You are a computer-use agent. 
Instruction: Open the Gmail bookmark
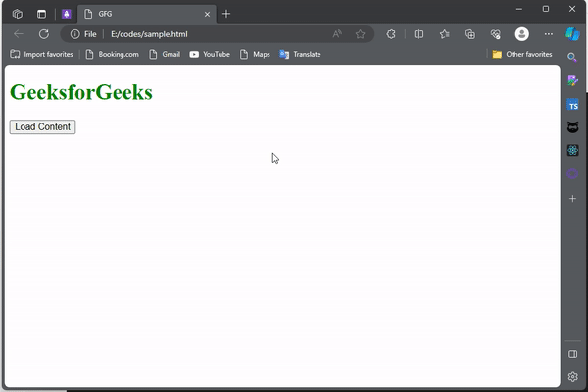[165, 55]
